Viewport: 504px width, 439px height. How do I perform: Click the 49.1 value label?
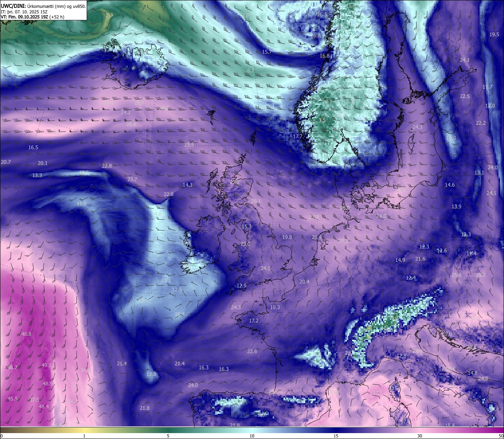click(46, 365)
